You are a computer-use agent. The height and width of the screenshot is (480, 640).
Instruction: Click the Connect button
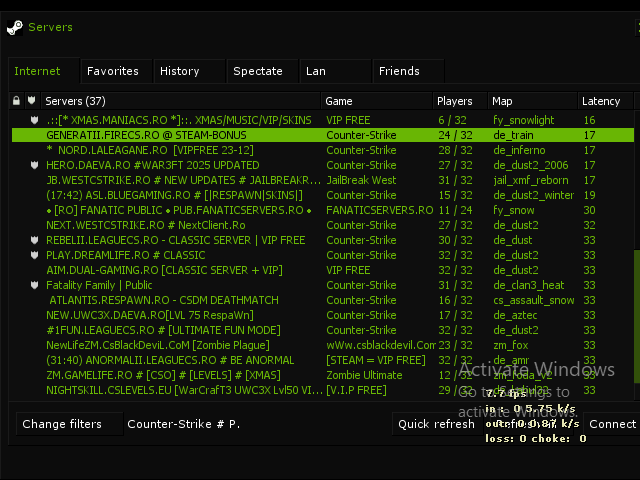pyautogui.click(x=612, y=424)
